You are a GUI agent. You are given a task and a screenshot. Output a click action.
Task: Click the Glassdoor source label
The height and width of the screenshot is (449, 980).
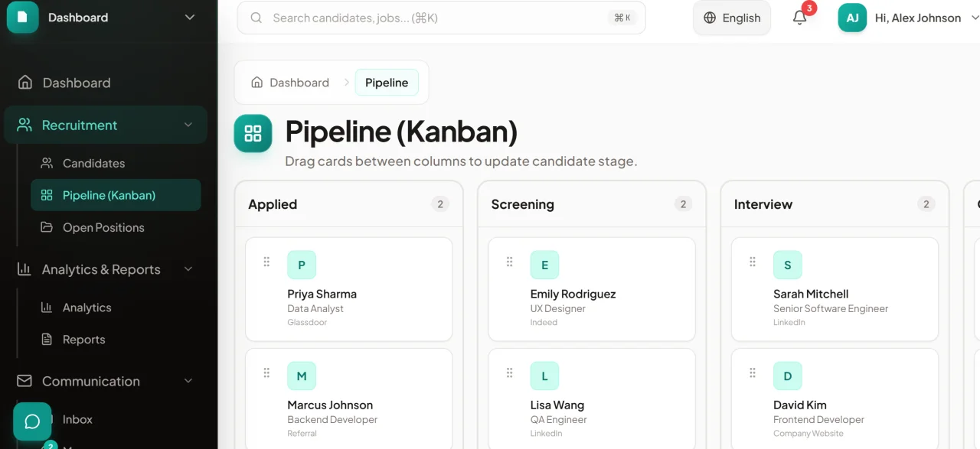tap(307, 323)
